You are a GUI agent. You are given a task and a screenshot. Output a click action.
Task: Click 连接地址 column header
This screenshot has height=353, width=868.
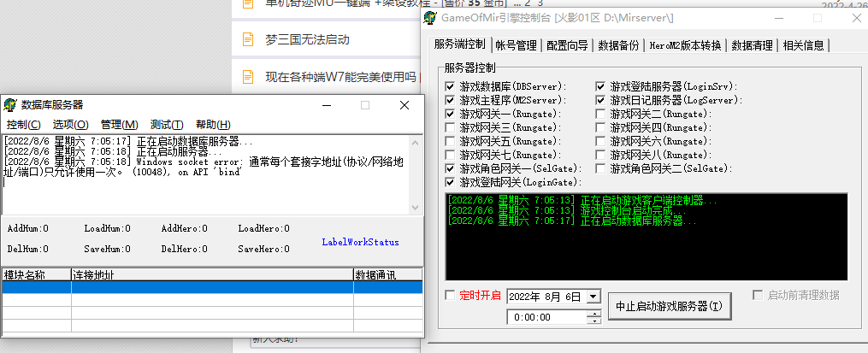click(x=212, y=274)
